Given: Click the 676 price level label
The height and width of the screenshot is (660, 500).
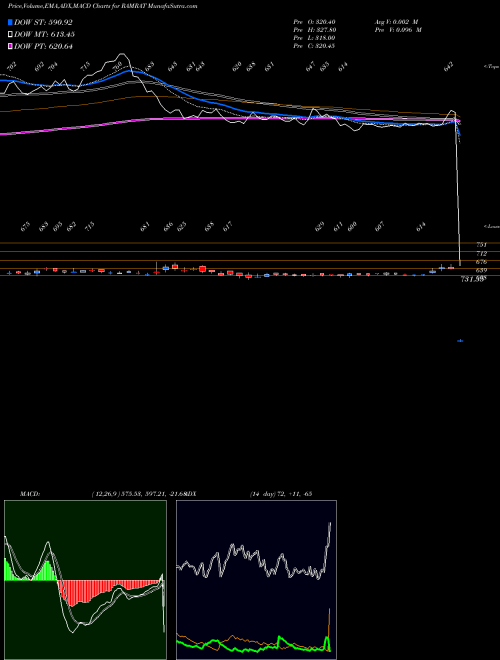Looking at the screenshot, I should pyautogui.click(x=481, y=262).
